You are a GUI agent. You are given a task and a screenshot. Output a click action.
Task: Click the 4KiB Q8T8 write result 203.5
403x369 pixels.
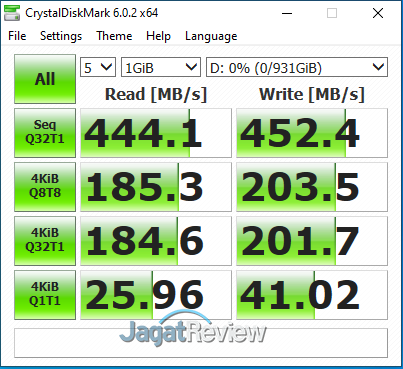(x=312, y=187)
